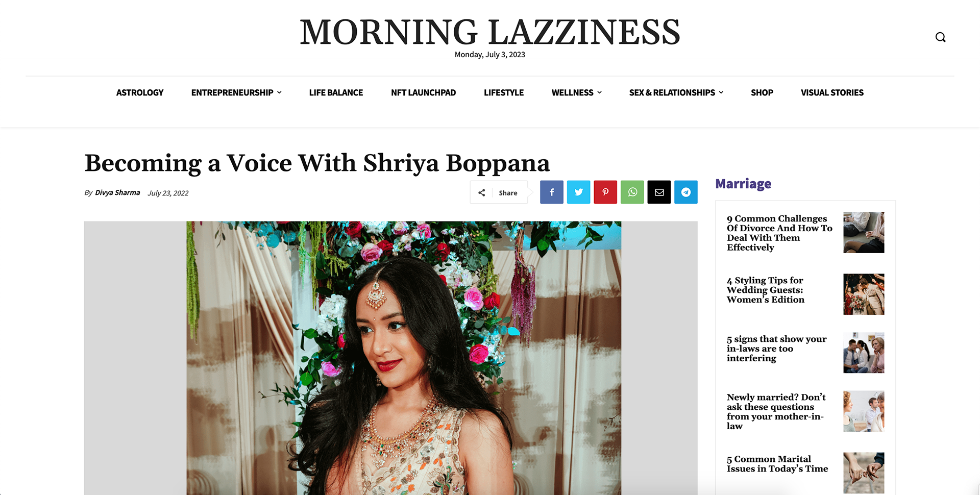The image size is (980, 495).
Task: Open the Visual Stories menu item
Action: click(832, 92)
